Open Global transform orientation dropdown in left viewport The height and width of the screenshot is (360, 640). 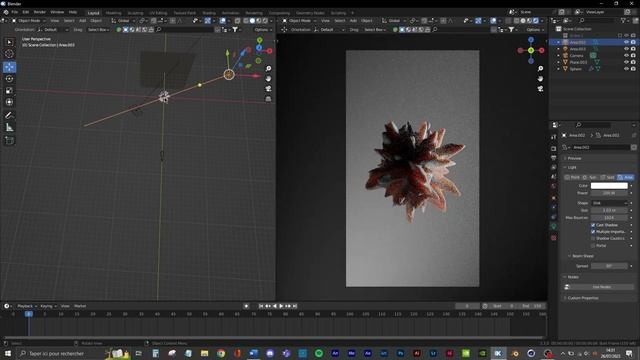(123, 20)
